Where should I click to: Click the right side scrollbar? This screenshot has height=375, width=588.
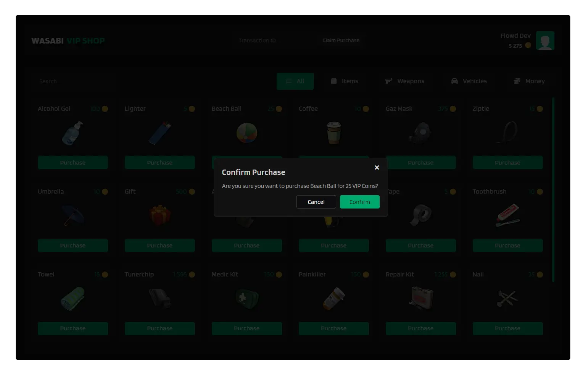(553, 191)
